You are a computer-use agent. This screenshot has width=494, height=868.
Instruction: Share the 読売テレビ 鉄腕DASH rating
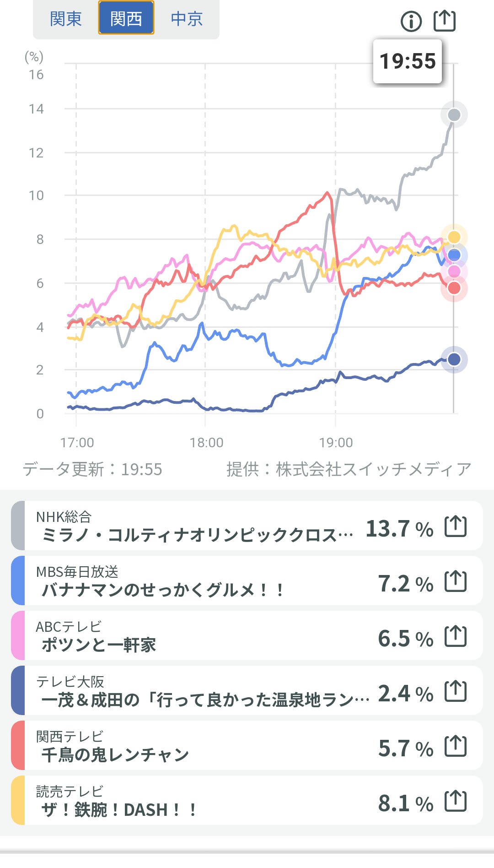[456, 801]
